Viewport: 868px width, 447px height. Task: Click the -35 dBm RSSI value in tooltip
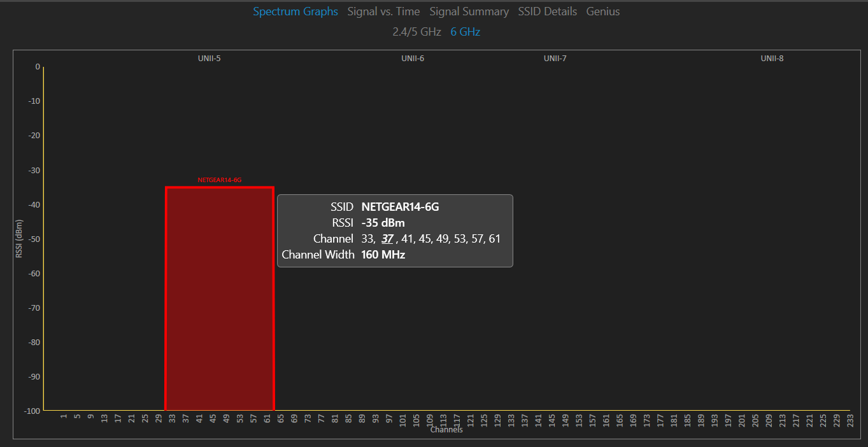click(x=382, y=222)
